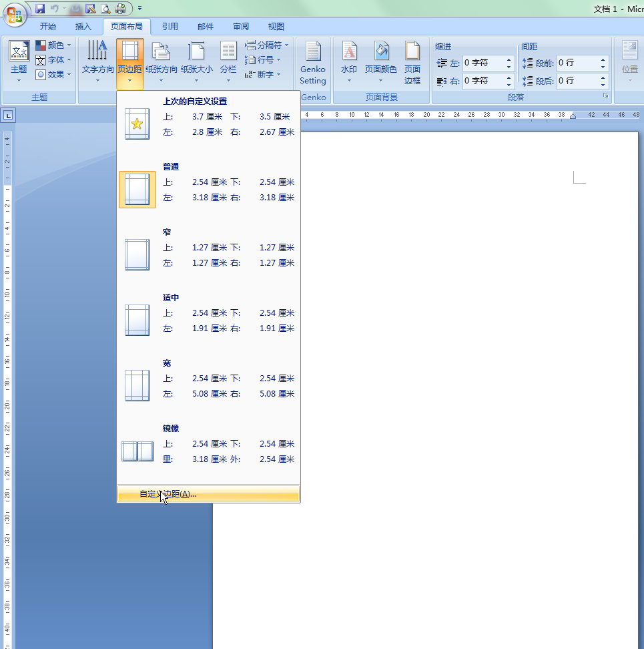This screenshot has width=644, height=649.
Task: Decrease right indent with down spinner
Action: point(509,84)
